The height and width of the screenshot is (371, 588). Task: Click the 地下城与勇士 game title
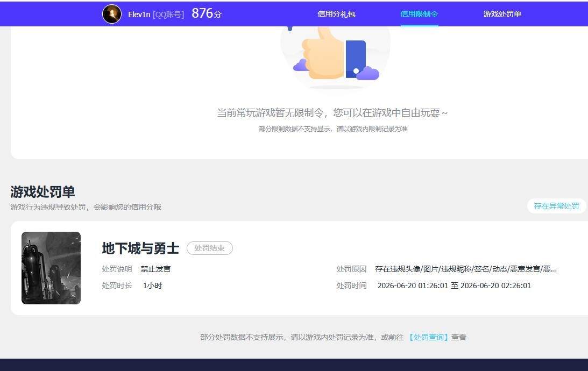[140, 248]
